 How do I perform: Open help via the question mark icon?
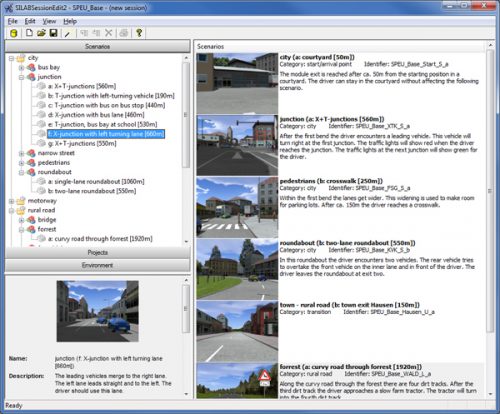point(139,33)
